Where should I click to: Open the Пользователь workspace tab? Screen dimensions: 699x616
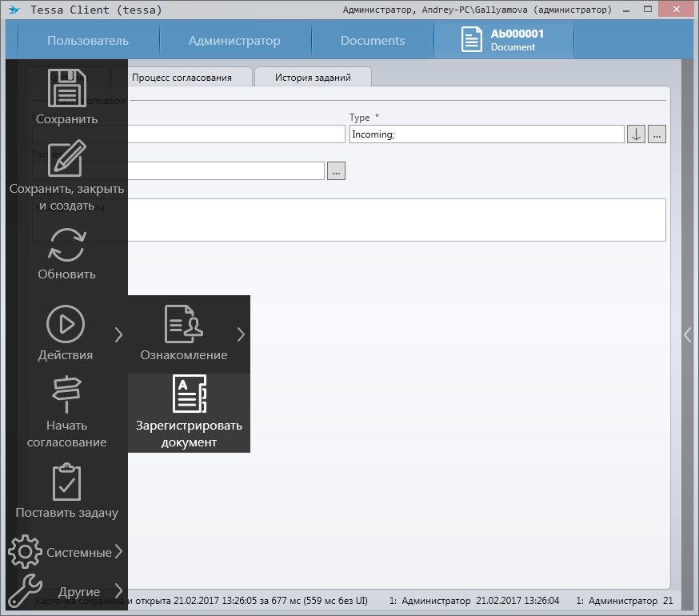coord(88,41)
